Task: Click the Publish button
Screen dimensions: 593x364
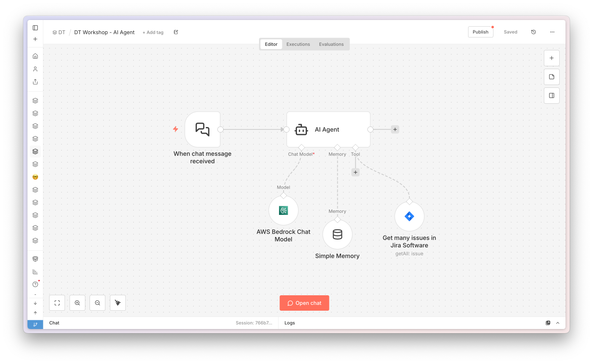Action: pos(481,32)
